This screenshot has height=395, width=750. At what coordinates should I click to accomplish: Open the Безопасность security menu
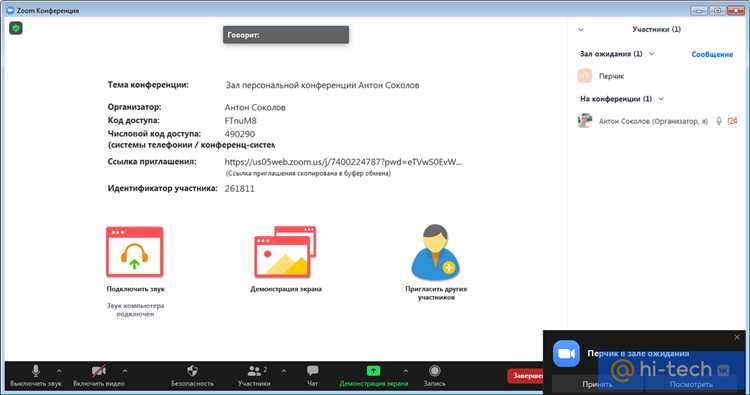[192, 375]
